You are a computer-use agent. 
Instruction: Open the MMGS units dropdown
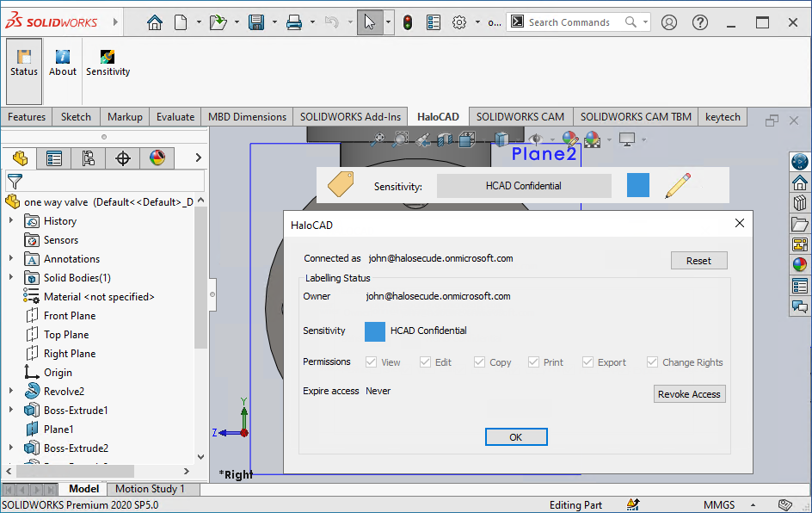pyautogui.click(x=722, y=504)
